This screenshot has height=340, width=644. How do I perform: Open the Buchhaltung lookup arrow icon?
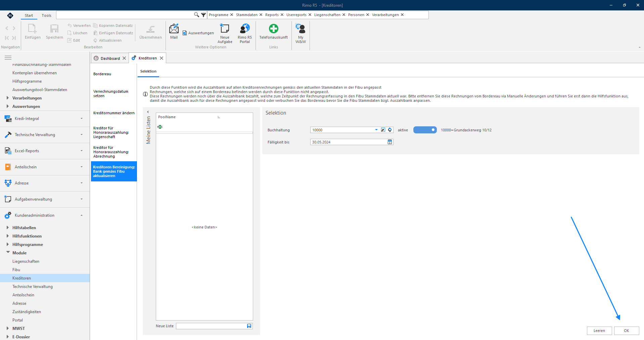[383, 130]
